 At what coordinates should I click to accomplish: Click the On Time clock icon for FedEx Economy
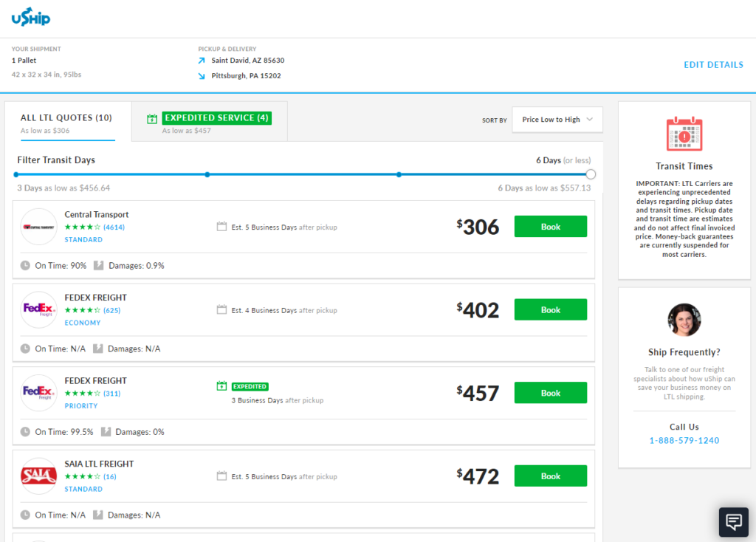pos(25,349)
